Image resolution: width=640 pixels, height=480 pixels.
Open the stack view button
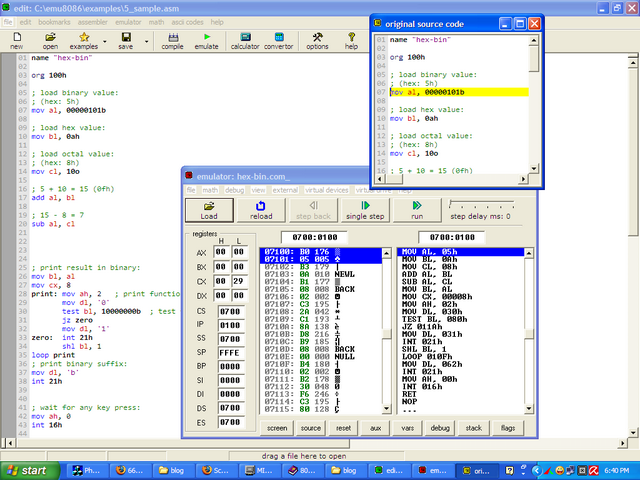pos(473,428)
